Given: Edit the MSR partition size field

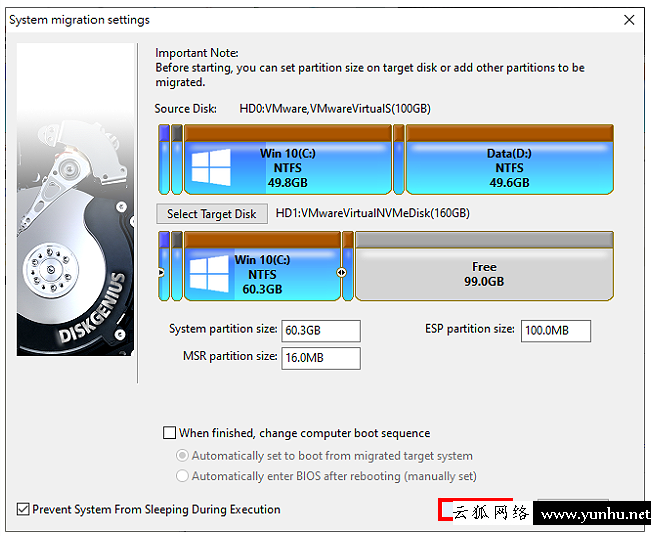Looking at the screenshot, I should (x=321, y=358).
